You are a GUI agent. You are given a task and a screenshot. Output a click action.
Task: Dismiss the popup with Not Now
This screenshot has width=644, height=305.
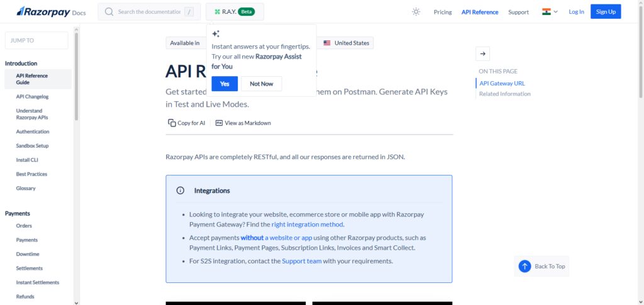[x=261, y=84]
